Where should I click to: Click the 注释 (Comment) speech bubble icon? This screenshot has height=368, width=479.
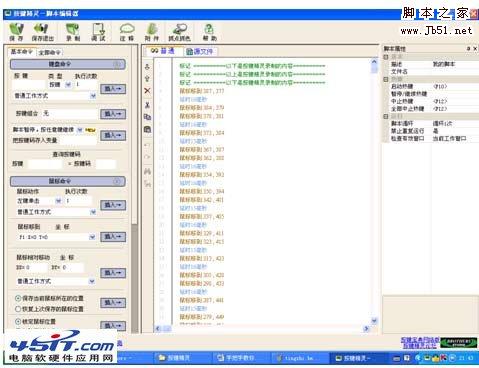(127, 32)
